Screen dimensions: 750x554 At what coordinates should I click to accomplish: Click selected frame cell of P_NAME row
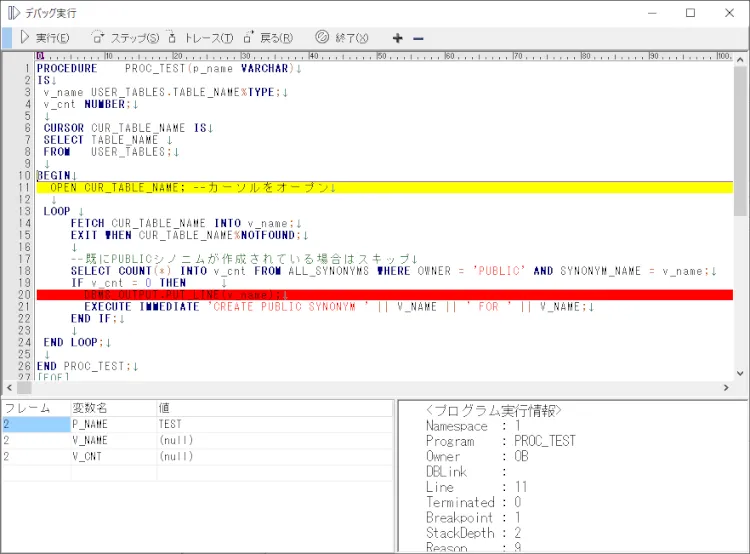36,424
